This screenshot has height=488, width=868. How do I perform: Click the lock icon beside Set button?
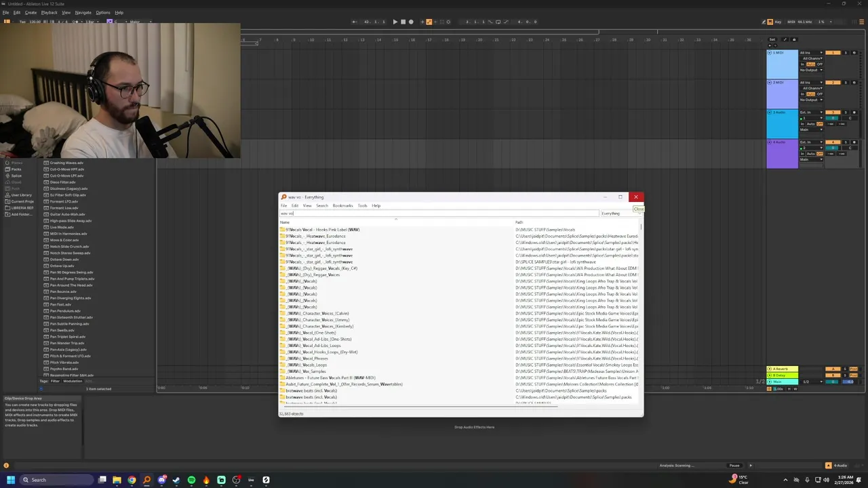[794, 39]
